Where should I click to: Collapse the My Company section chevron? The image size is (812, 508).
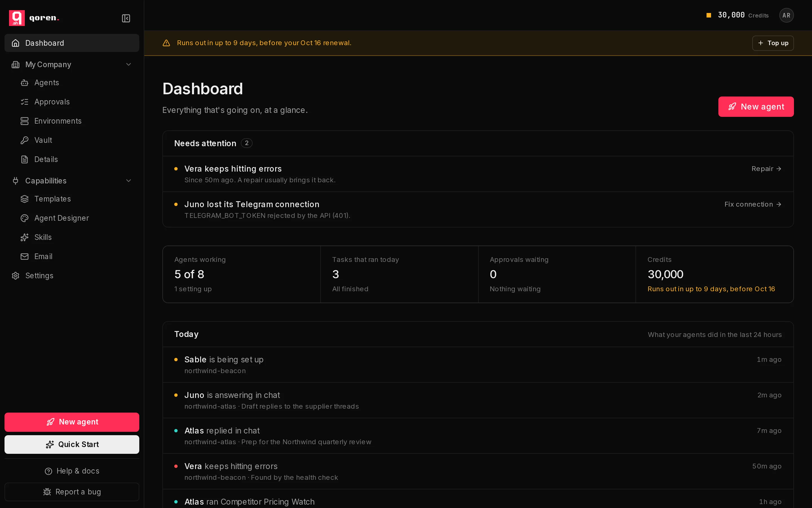[129, 65]
